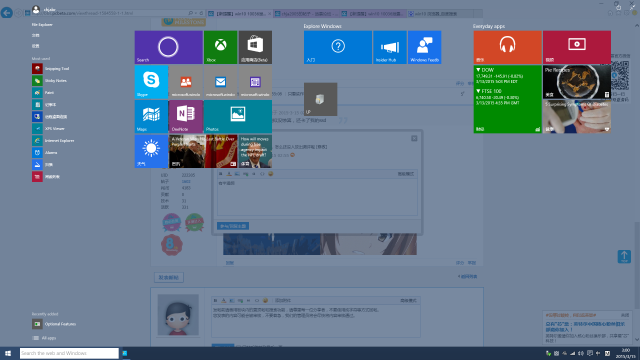This screenshot has width=640, height=360.
Task: Open the Maps tile
Action: click(151, 117)
